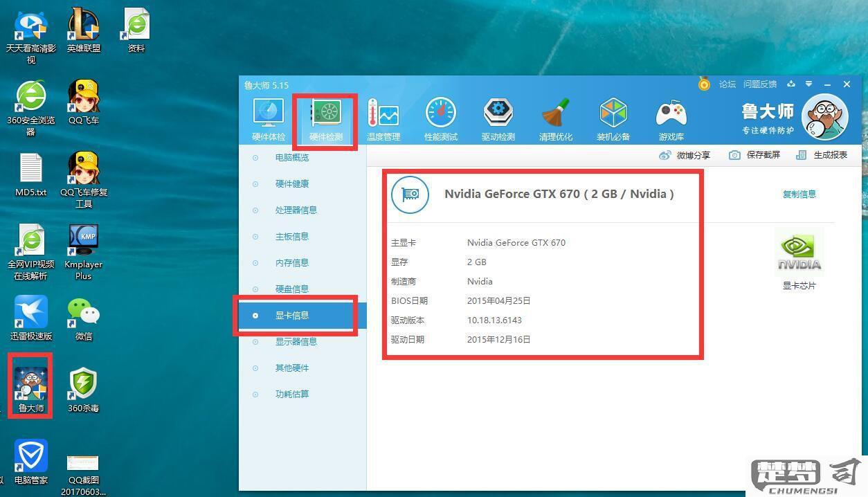Open the title bar dropdown menu arrow
Screen dimensions: 868x497
coord(808,84)
